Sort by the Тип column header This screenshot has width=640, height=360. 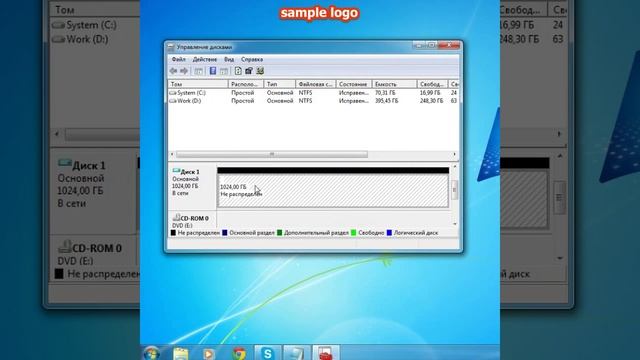(279, 84)
